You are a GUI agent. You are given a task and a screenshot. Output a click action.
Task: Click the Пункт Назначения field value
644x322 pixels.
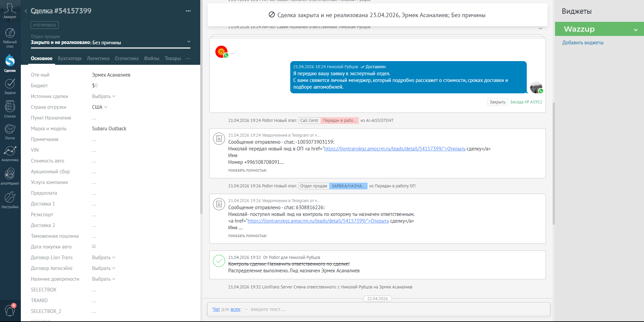pos(94,118)
